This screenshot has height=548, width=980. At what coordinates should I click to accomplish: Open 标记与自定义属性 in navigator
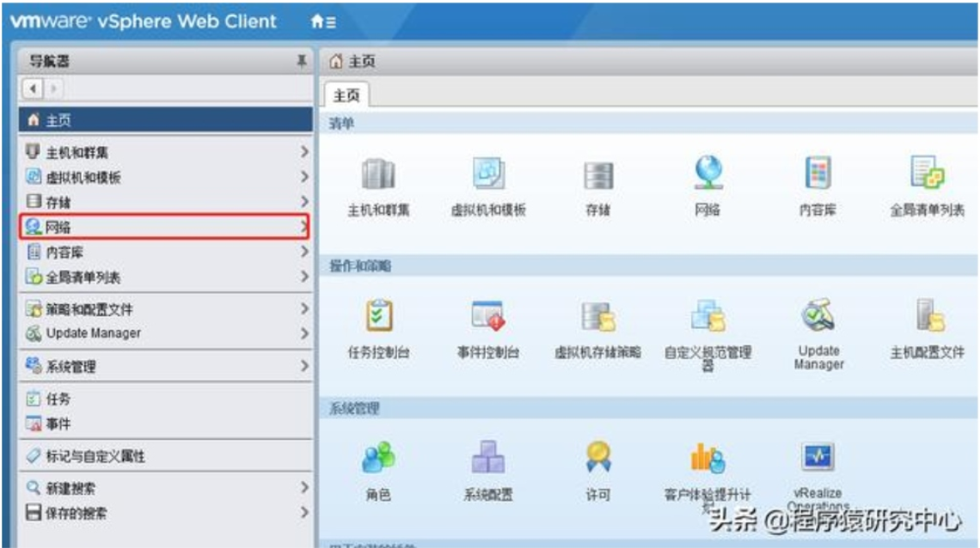point(166,456)
